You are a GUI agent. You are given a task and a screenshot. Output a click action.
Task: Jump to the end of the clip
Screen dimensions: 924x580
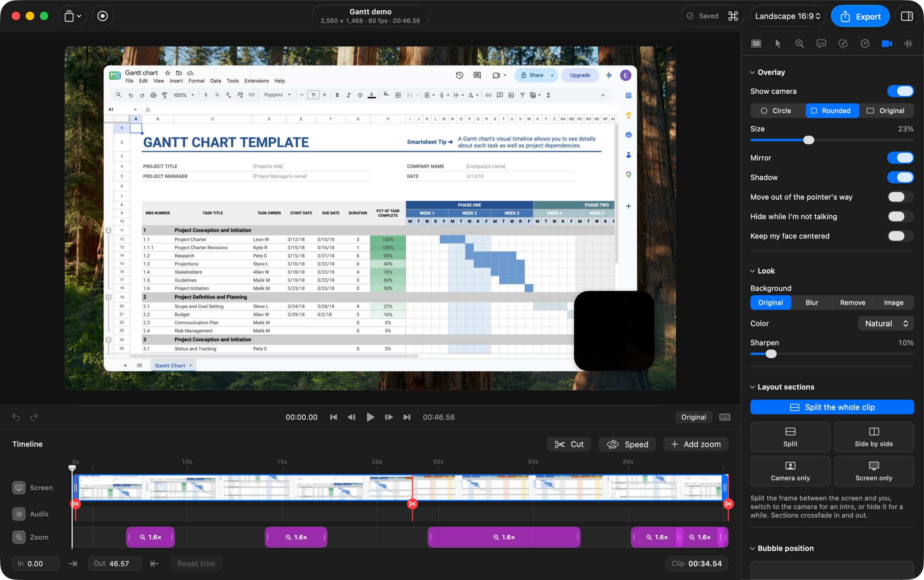tap(407, 417)
